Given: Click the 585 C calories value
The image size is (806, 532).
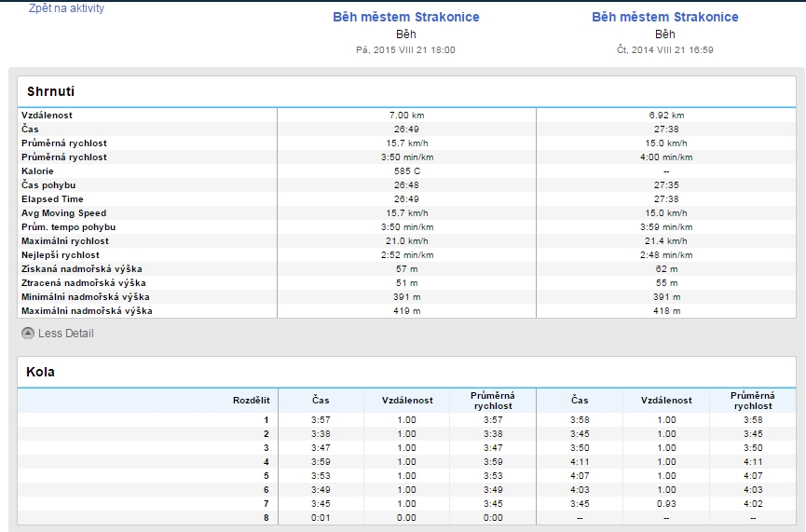Looking at the screenshot, I should pos(406,171).
